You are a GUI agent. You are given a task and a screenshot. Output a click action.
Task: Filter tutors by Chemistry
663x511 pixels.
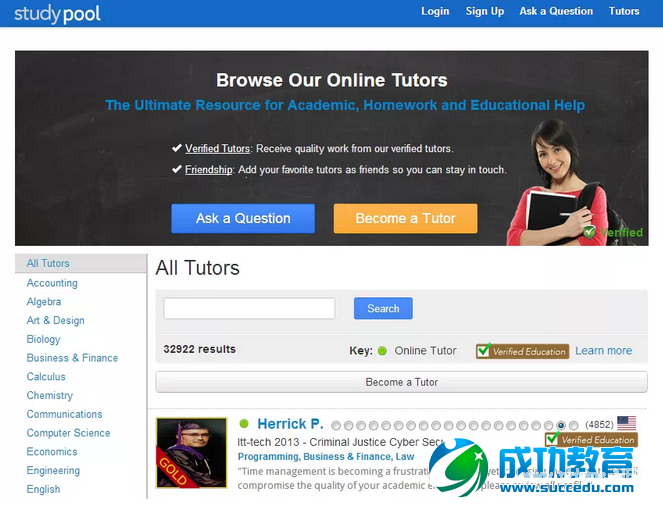(49, 395)
